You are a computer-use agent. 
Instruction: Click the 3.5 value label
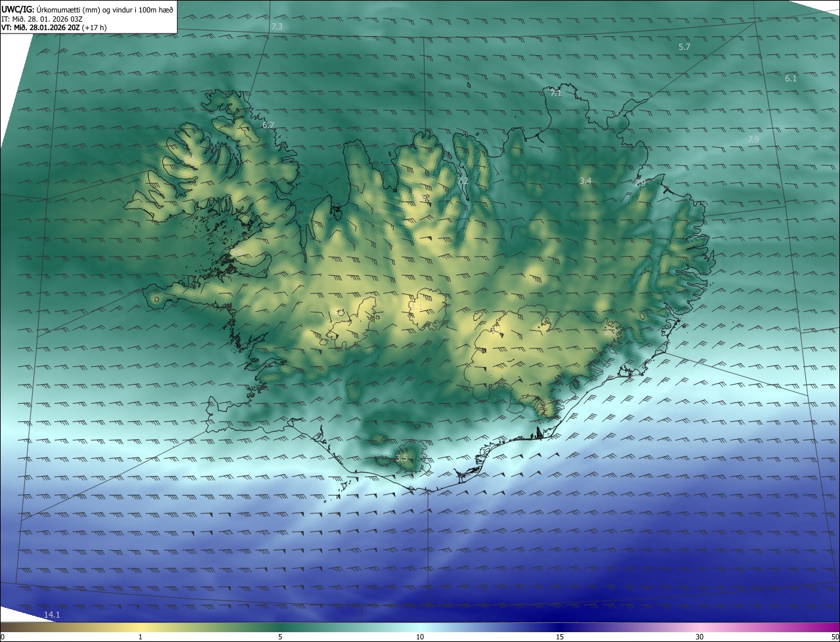(x=402, y=458)
